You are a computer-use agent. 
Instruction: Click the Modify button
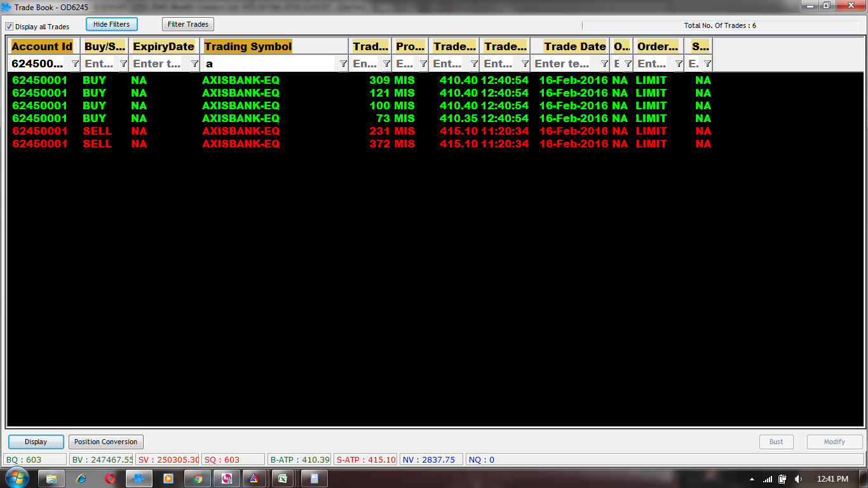point(834,442)
